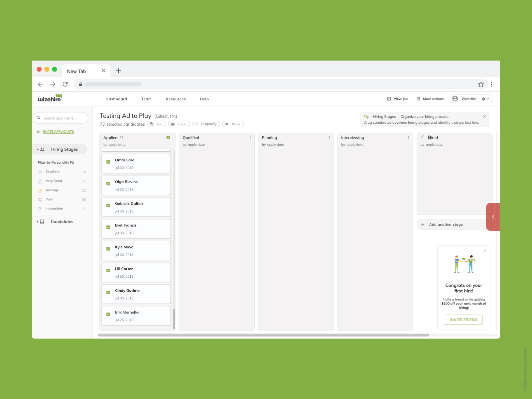Reload the page with refresh icon
Viewport: 532px width, 399px height.
pos(65,84)
